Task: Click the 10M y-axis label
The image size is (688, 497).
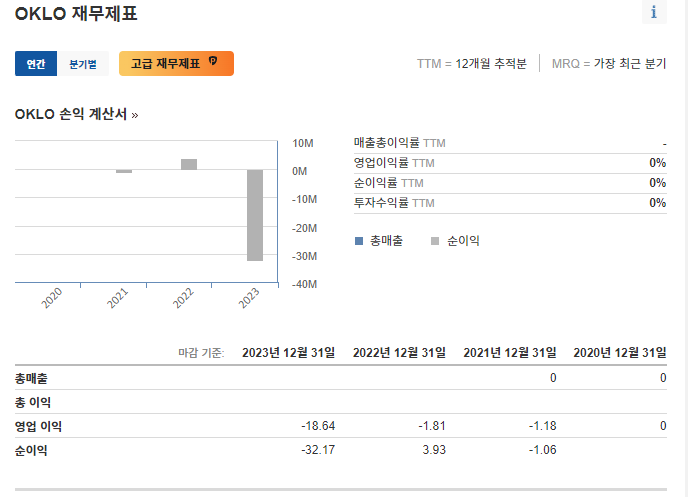Action: tap(303, 143)
